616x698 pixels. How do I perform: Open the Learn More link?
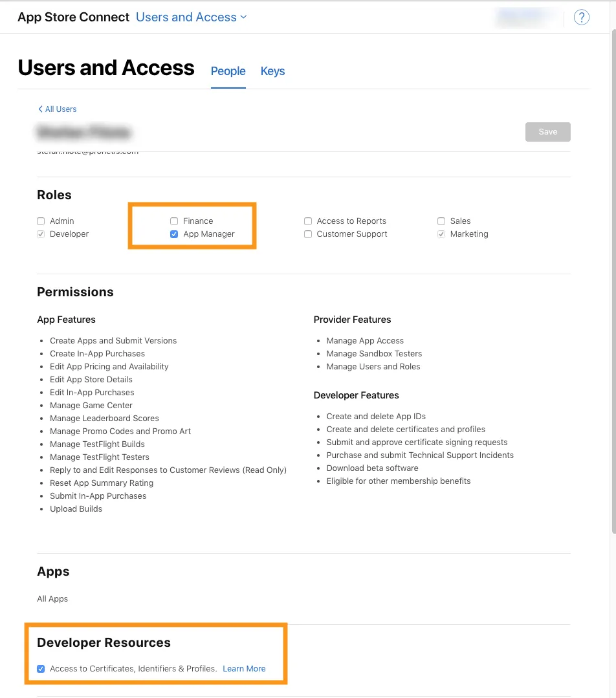coord(244,669)
